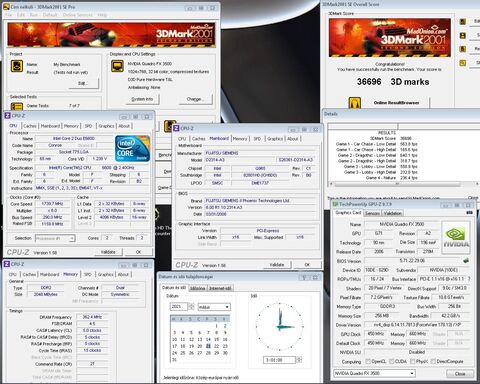This screenshot has width=480, height=384.
Task: Select day 30 in the calendar
Action: point(225,353)
